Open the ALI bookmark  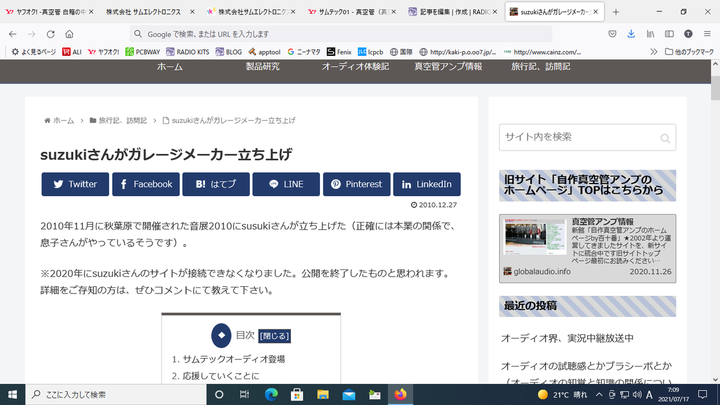72,52
